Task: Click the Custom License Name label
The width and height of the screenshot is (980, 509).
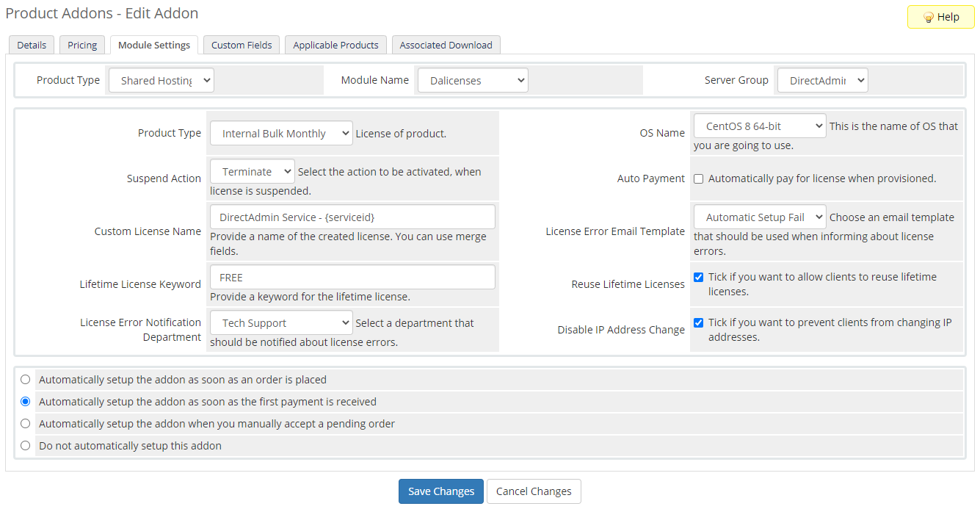Action: (148, 231)
